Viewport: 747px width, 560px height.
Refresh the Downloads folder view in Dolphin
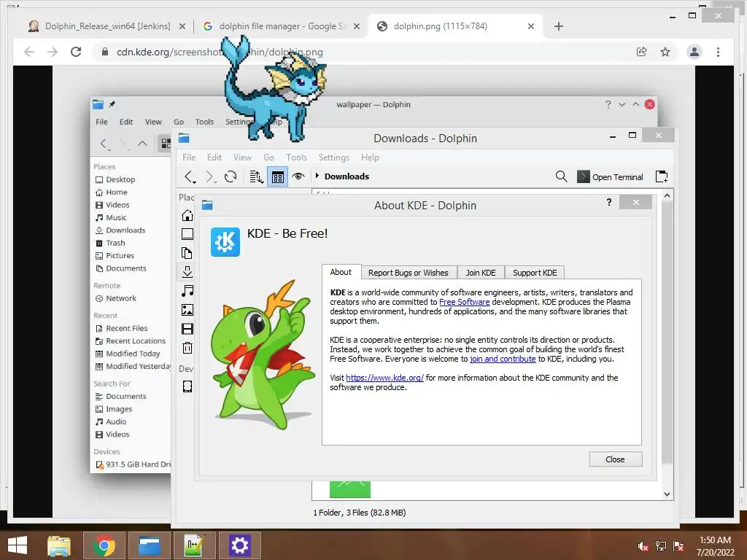click(231, 176)
